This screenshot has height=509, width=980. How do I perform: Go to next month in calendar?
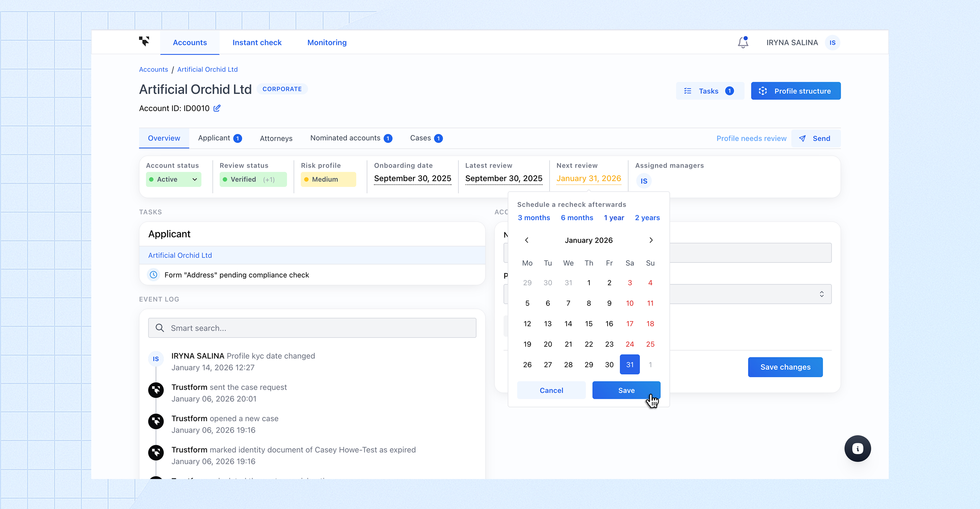650,240
